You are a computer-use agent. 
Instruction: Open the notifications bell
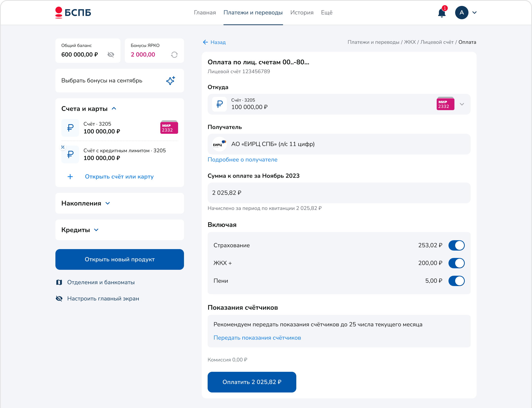[x=442, y=13]
